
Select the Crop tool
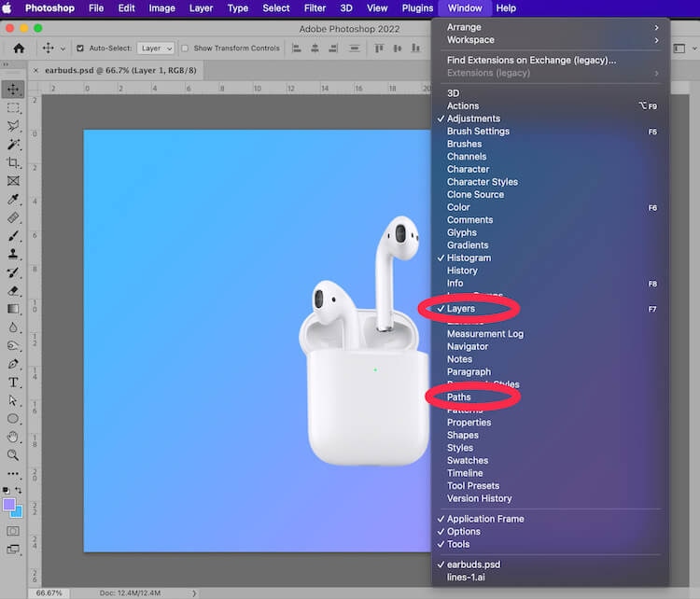point(13,163)
